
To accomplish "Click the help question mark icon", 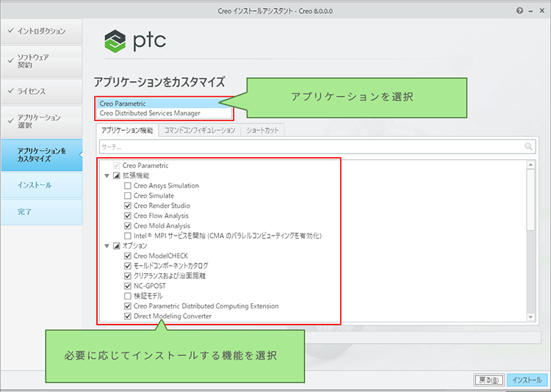I will pyautogui.click(x=519, y=11).
